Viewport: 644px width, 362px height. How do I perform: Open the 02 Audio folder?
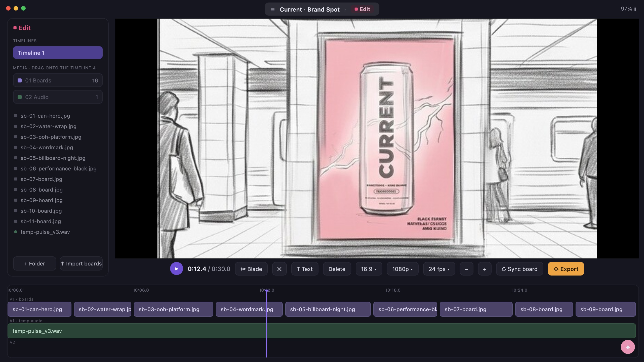(58, 97)
